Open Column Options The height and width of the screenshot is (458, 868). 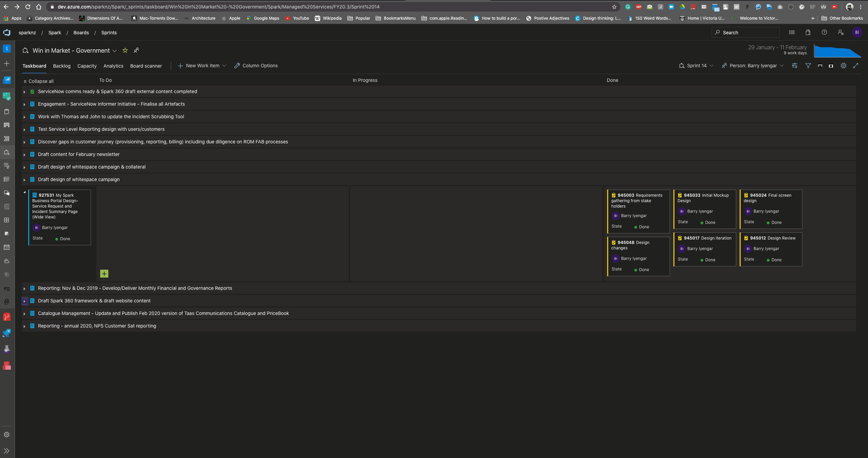tap(256, 66)
